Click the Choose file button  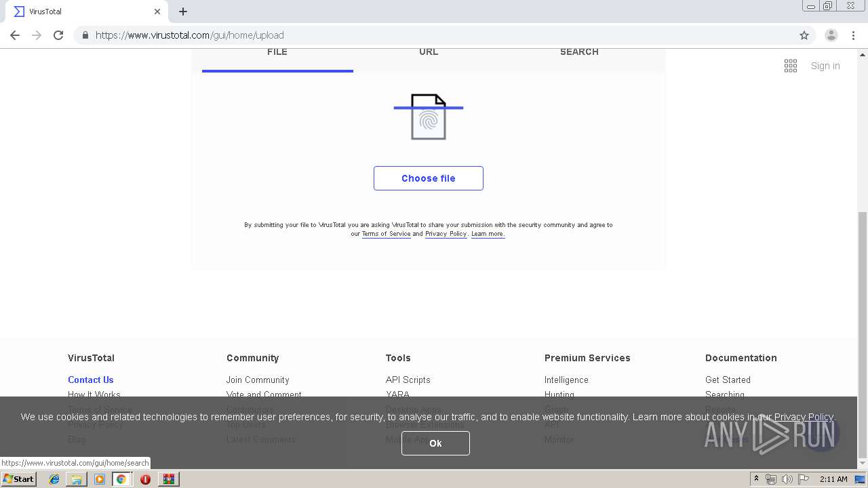tap(429, 178)
